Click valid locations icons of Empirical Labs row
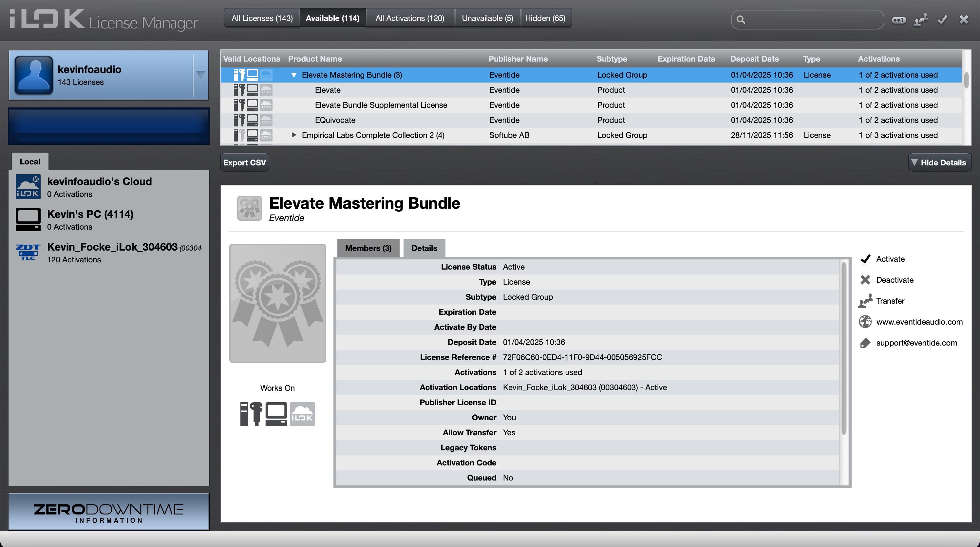980x547 pixels. (253, 135)
